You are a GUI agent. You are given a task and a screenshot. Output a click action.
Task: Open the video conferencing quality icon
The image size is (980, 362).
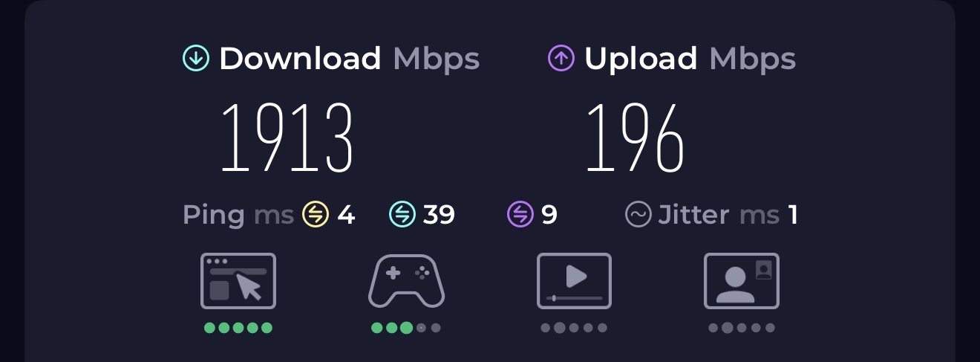(742, 281)
